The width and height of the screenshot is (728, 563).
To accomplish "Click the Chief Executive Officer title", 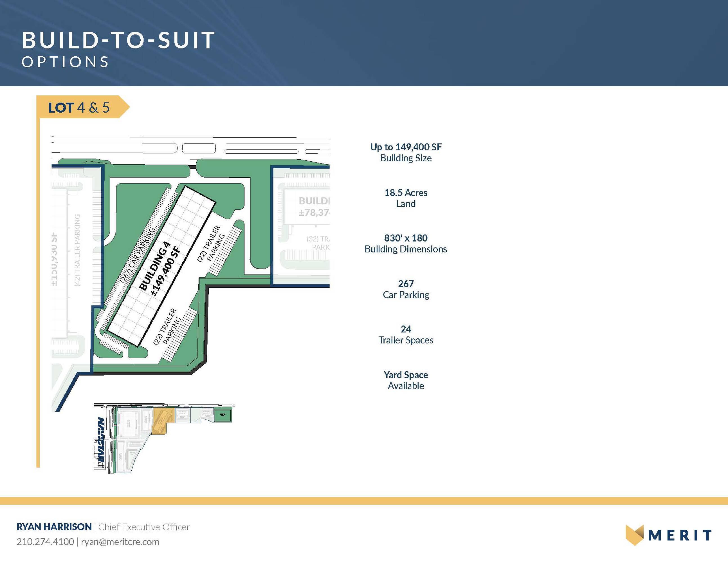I will pyautogui.click(x=144, y=527).
